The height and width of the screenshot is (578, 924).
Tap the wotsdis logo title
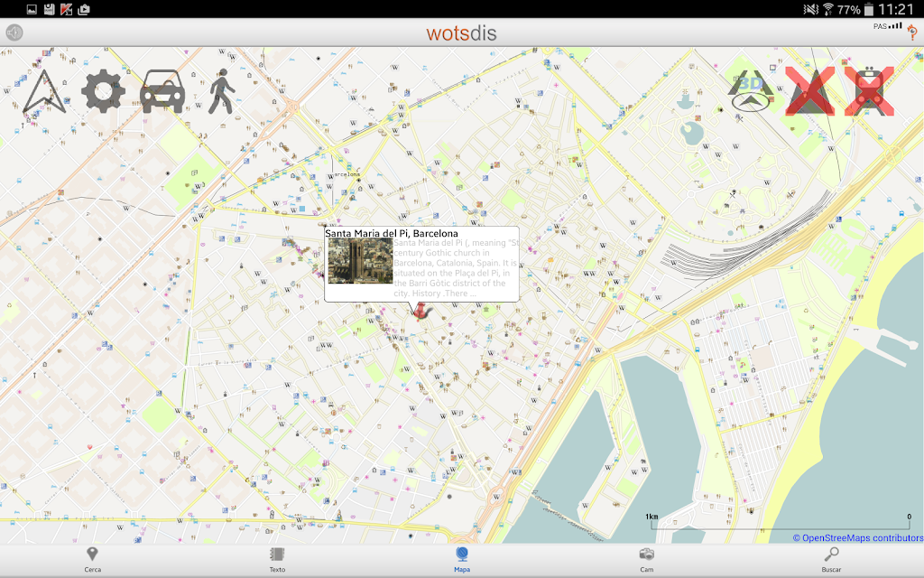461,33
